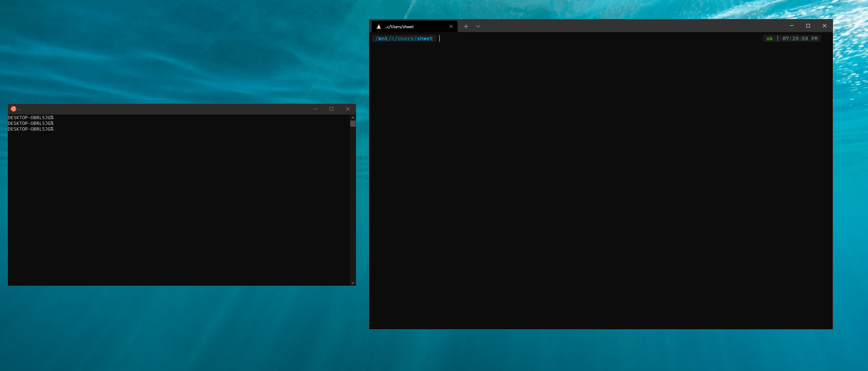Click the Tux penguin icon in the tab
This screenshot has height=371, width=868.
[378, 27]
